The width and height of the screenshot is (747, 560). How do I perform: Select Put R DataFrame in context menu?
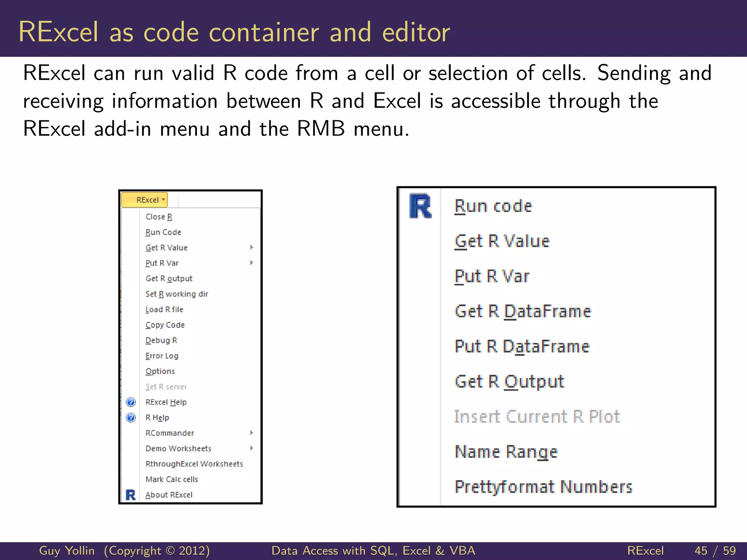(522, 346)
